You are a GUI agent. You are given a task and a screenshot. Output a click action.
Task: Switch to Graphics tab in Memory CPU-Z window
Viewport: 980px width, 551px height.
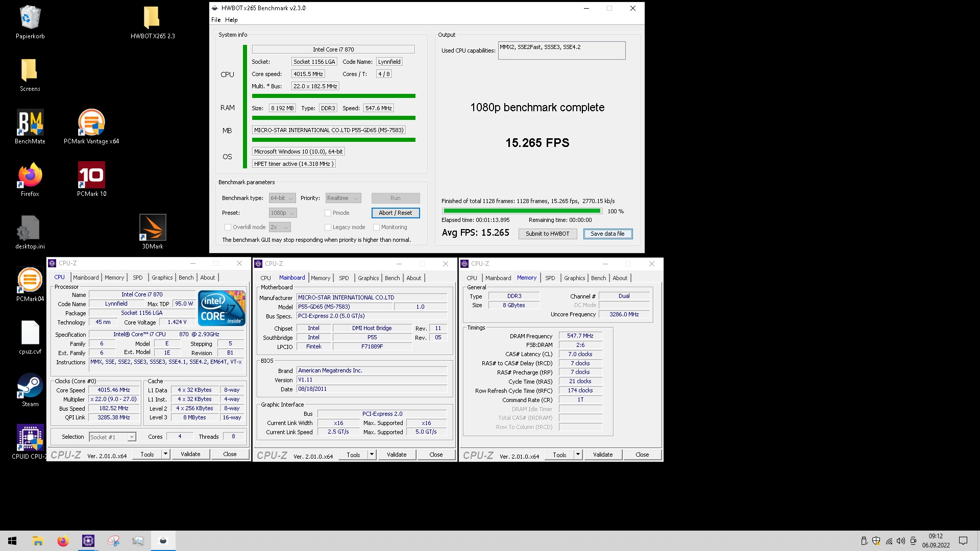pyautogui.click(x=574, y=278)
